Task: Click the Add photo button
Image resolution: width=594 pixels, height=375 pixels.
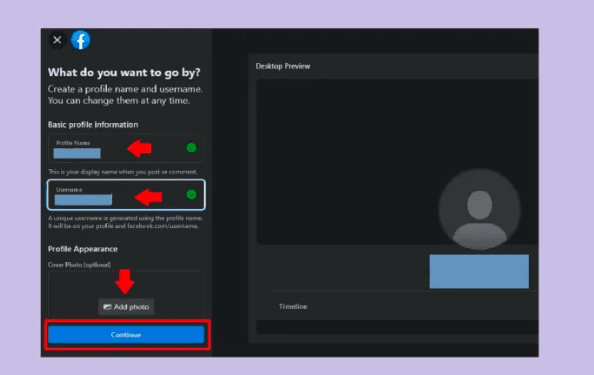Action: click(x=126, y=307)
